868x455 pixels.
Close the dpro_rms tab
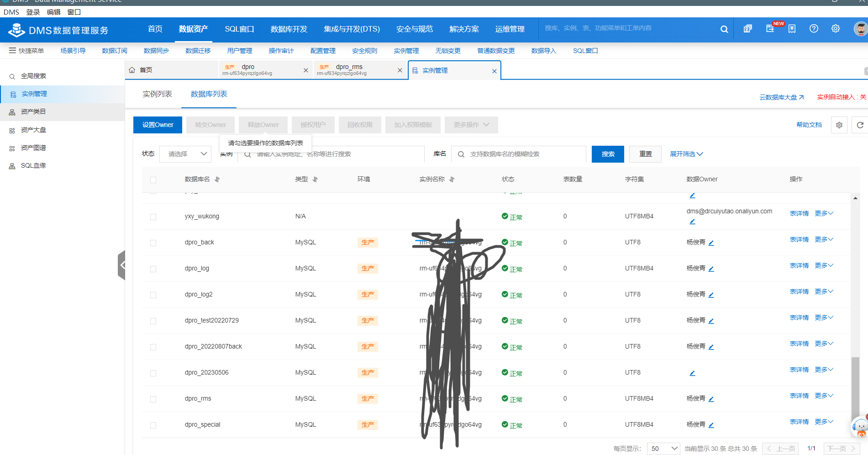pos(400,70)
